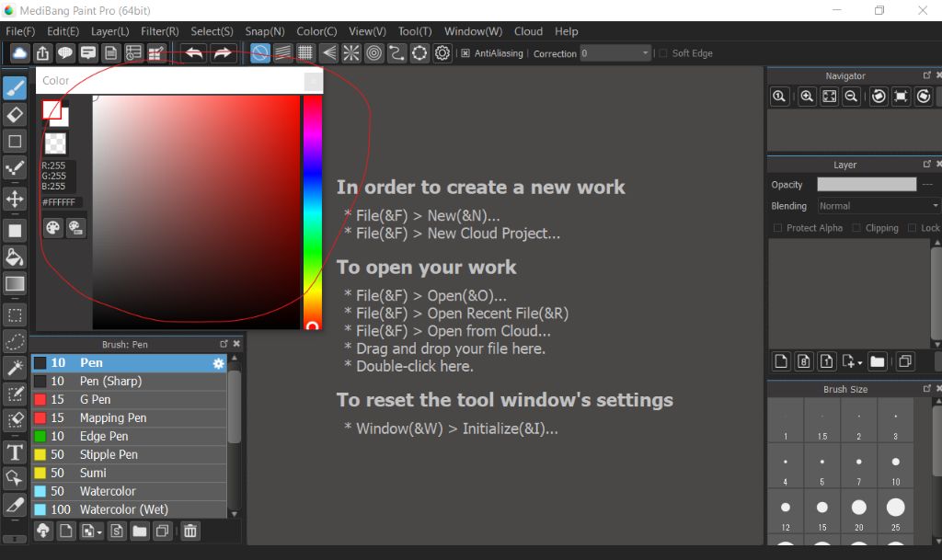This screenshot has height=560, width=942.
Task: Click the cloud icon in top toolbar
Action: click(19, 52)
